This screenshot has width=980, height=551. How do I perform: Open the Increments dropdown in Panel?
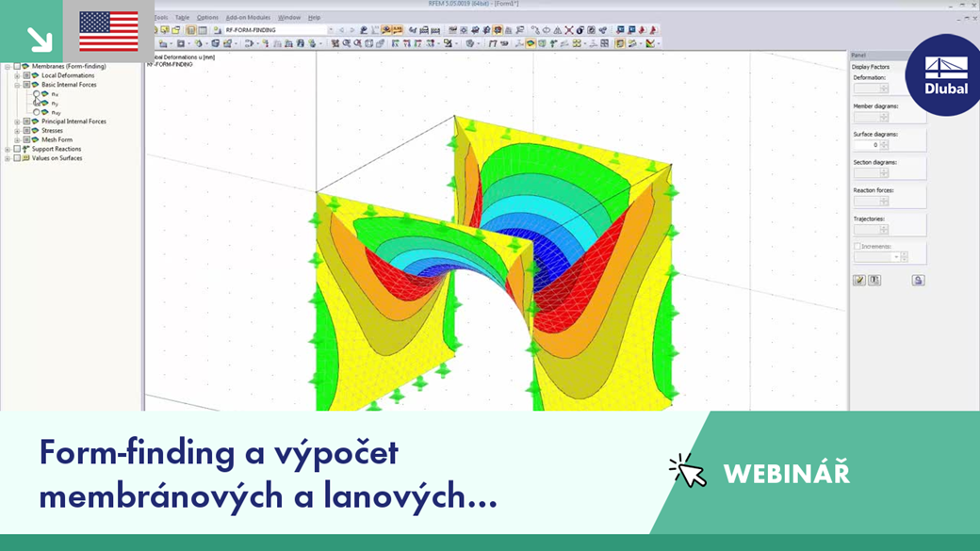(x=895, y=257)
